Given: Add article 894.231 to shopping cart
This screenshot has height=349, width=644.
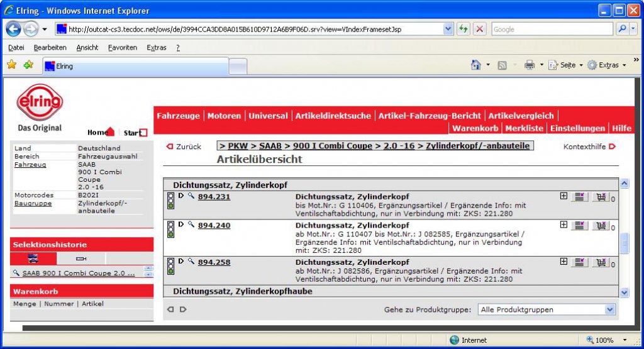Looking at the screenshot, I should 601,197.
